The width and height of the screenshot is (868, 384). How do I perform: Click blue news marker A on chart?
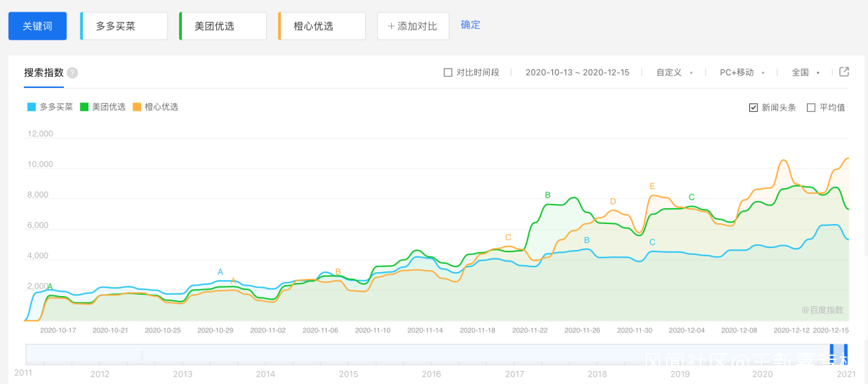[220, 272]
